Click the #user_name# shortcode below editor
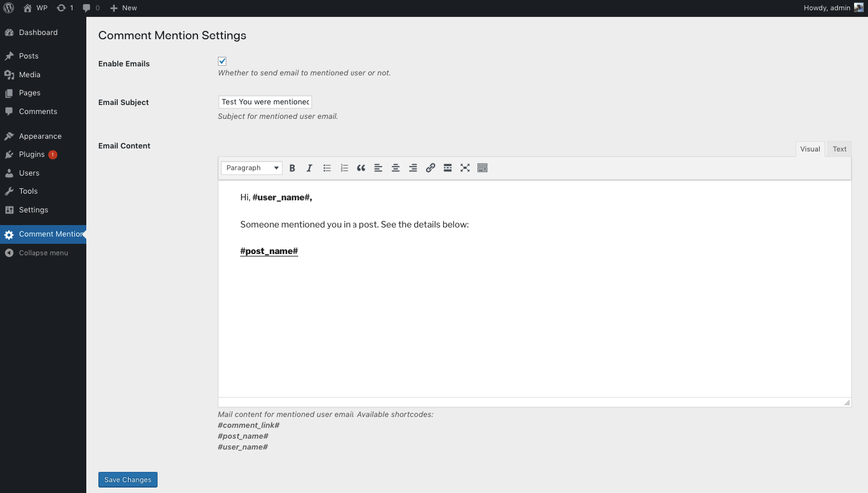The image size is (868, 493). [x=243, y=447]
